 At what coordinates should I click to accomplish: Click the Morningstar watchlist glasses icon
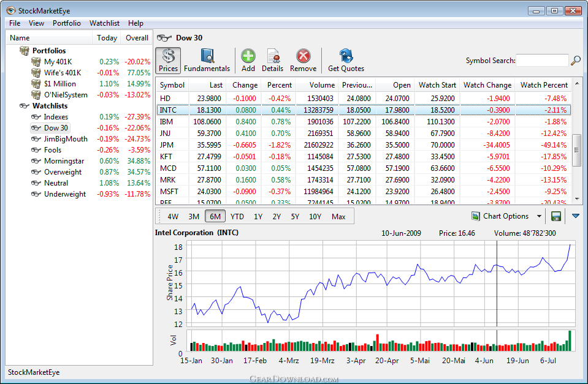pos(36,161)
